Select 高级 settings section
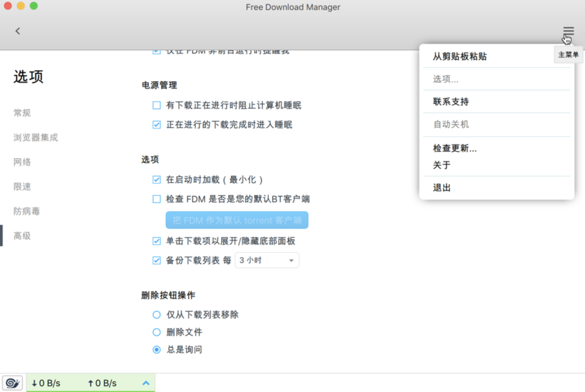Viewport: 585px width, 392px height. tap(22, 236)
